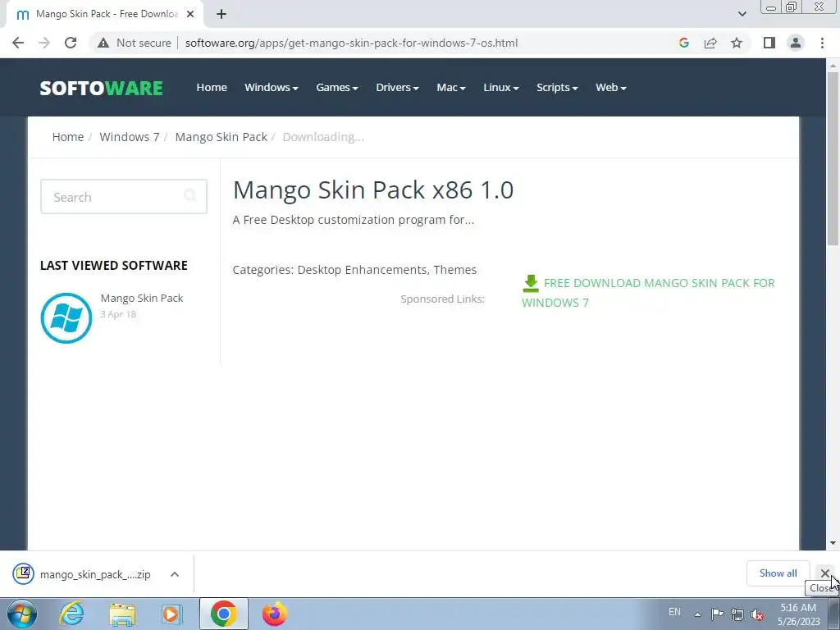Open the Chrome profile avatar
The width and height of the screenshot is (840, 630).
[796, 43]
